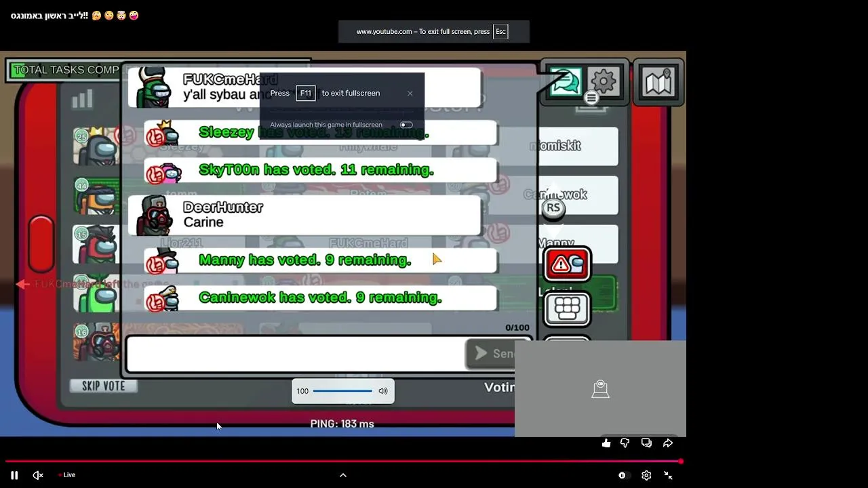Focus the chat message input box
868x488 pixels.
click(x=296, y=354)
